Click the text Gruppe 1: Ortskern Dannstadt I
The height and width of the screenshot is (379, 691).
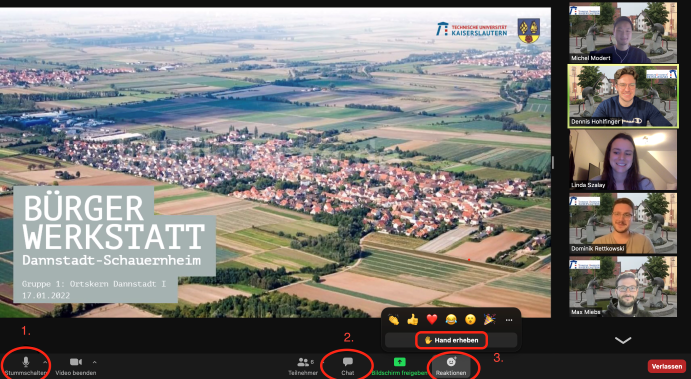(94, 284)
